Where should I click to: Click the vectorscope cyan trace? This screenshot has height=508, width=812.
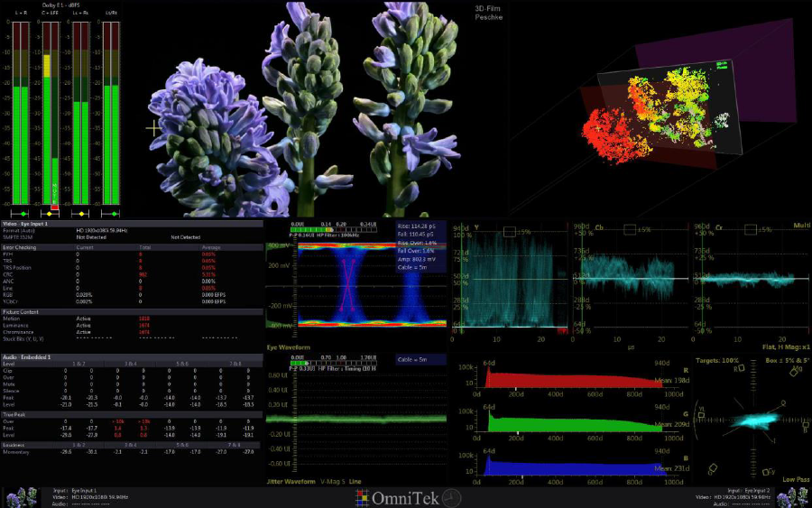coord(757,420)
